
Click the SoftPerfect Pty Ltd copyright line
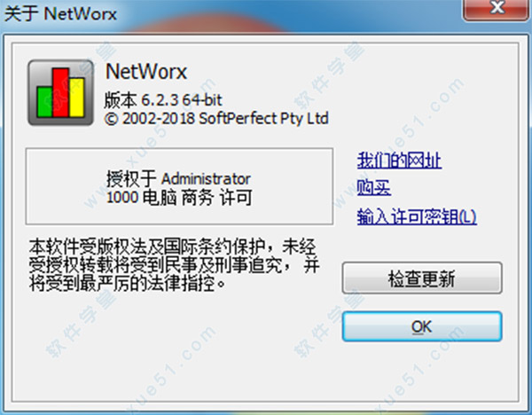point(216,119)
